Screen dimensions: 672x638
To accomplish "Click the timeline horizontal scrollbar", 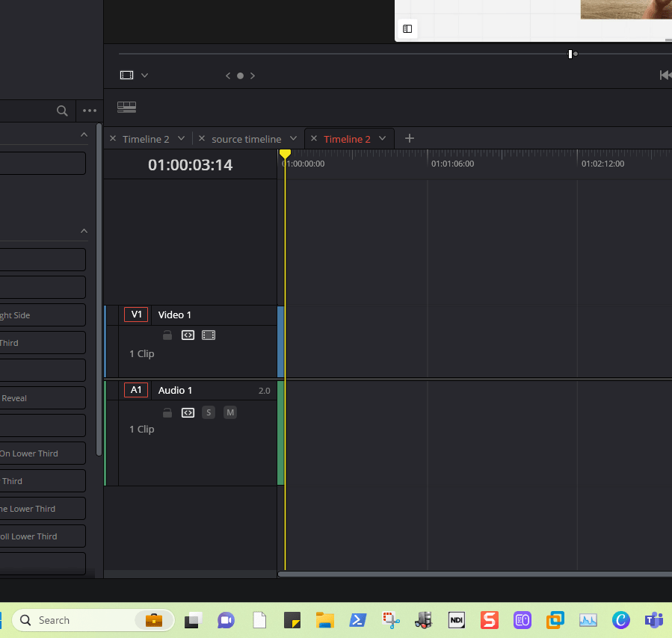I will (475, 574).
